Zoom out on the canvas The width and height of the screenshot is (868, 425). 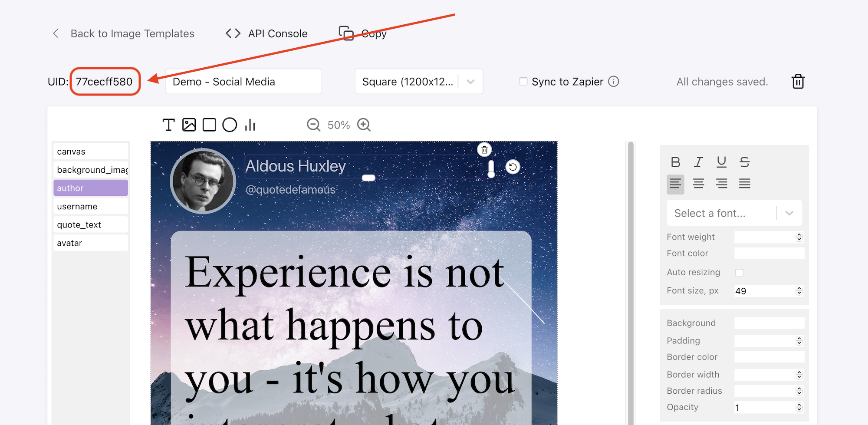click(313, 125)
